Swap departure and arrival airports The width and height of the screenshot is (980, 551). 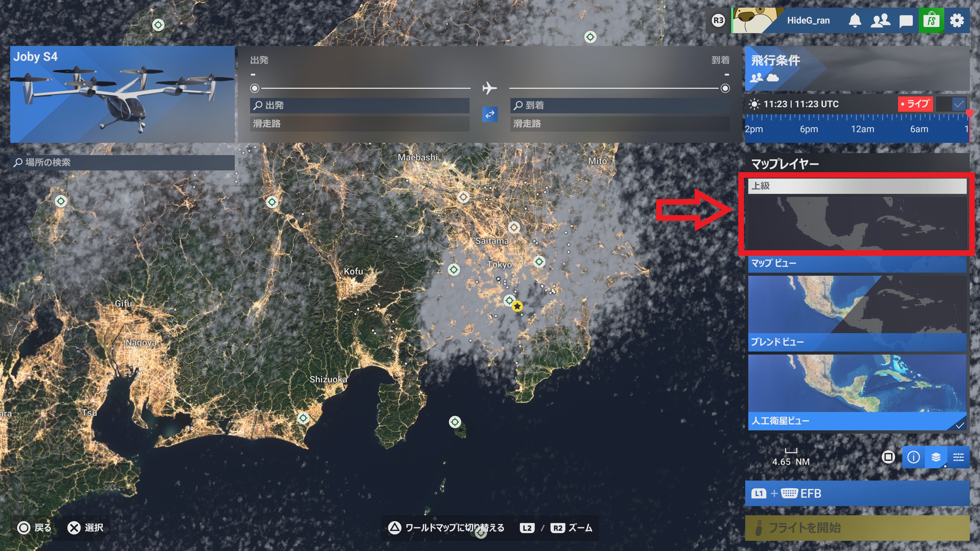pos(490,114)
